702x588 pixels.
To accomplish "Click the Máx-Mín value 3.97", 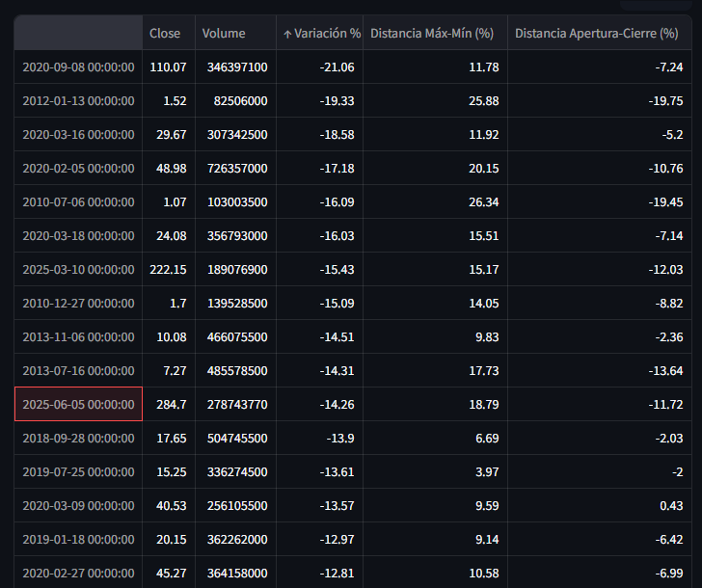I will pyautogui.click(x=435, y=471).
